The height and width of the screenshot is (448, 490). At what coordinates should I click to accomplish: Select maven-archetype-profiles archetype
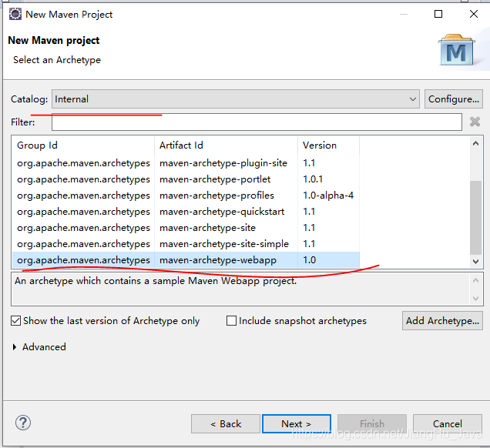coord(186,196)
